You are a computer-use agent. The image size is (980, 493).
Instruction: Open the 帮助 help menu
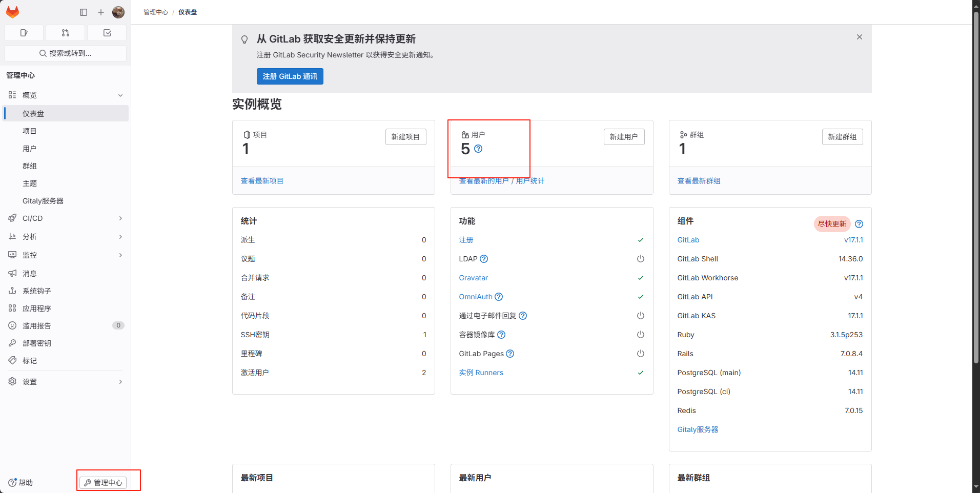coord(21,483)
